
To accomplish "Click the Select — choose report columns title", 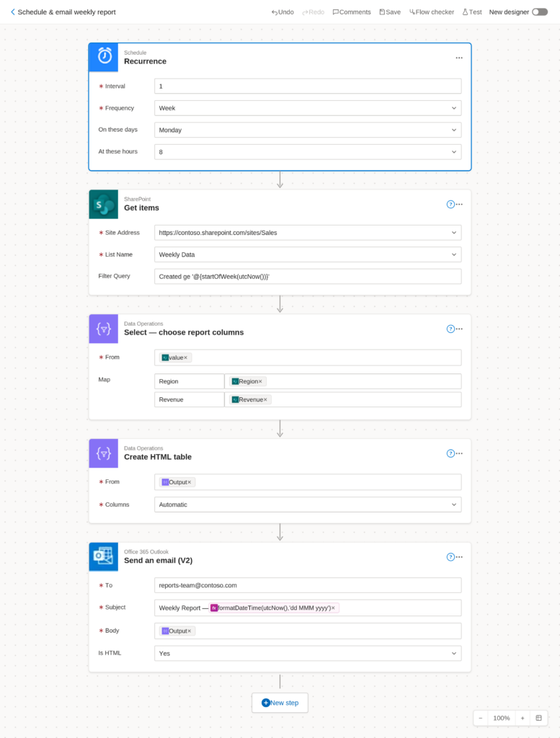I will (184, 332).
